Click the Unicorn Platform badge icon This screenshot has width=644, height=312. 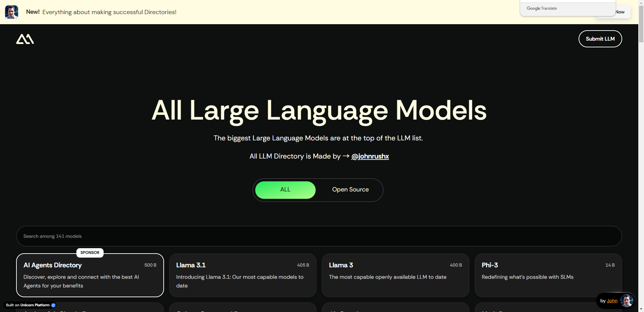tap(53, 305)
